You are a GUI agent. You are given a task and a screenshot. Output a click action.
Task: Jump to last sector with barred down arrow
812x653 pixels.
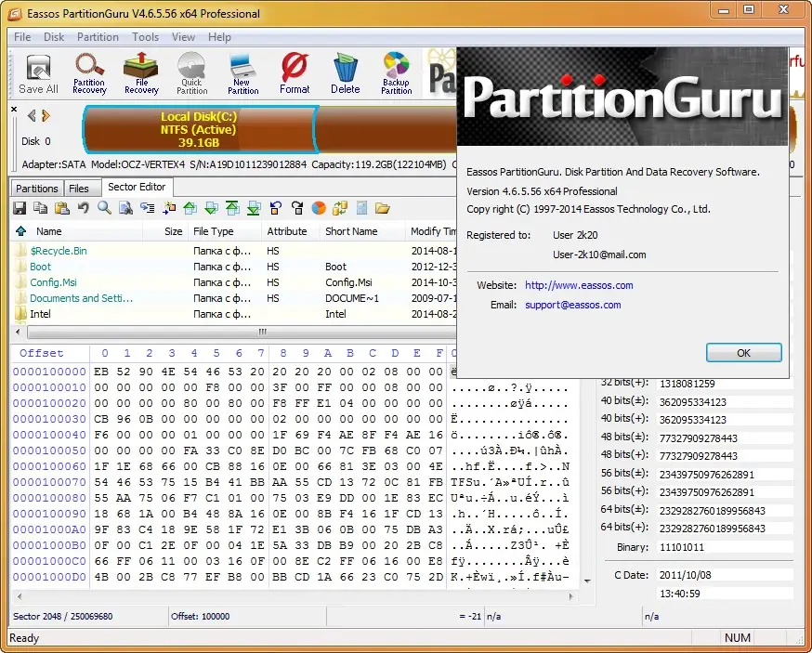(254, 208)
